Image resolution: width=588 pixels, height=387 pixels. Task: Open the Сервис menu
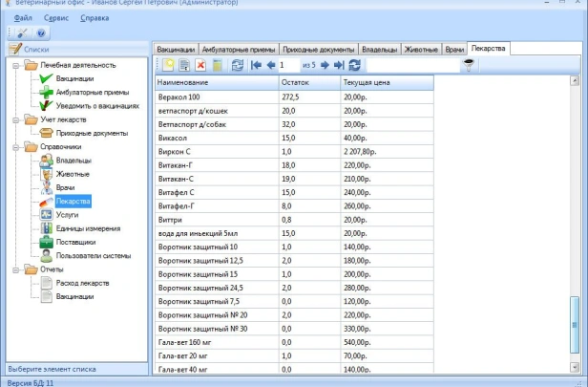(x=56, y=18)
